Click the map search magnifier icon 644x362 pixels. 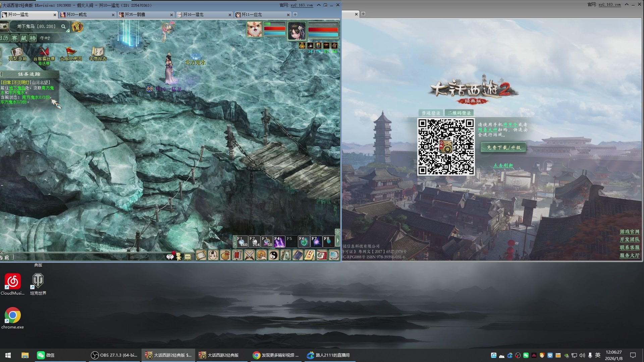[x=63, y=26]
